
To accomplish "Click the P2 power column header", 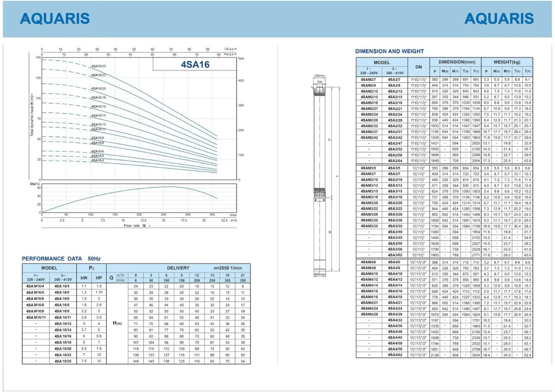I will [91, 268].
